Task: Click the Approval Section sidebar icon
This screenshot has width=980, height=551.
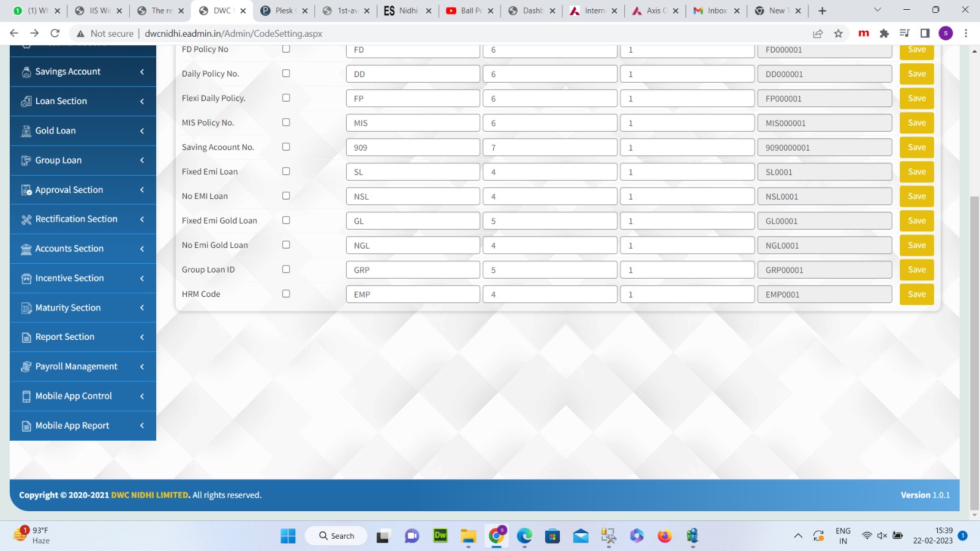Action: click(26, 190)
